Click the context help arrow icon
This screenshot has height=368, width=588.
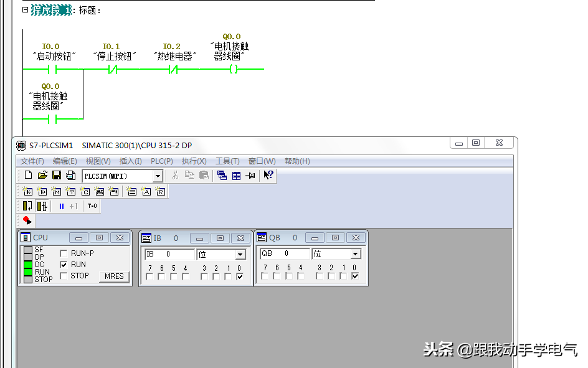(268, 176)
